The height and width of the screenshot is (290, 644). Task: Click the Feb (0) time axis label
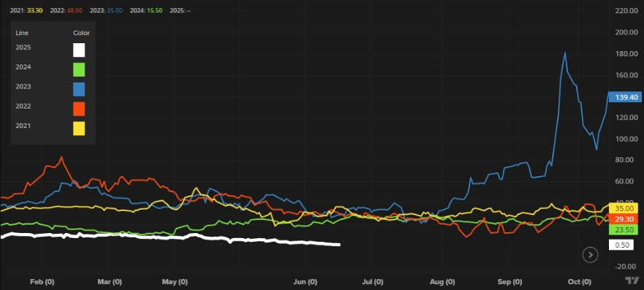[42, 282]
